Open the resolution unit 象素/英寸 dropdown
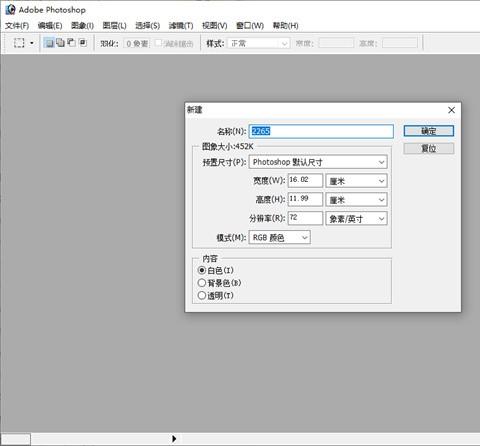480x446 pixels. pyautogui.click(x=356, y=219)
